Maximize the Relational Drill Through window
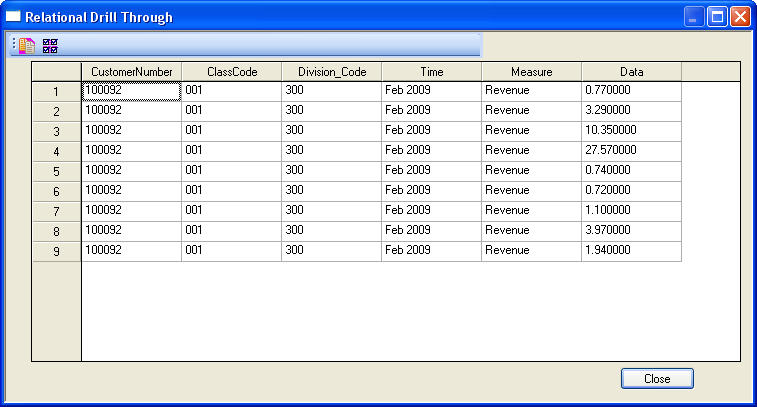The height and width of the screenshot is (407, 757). 717,17
